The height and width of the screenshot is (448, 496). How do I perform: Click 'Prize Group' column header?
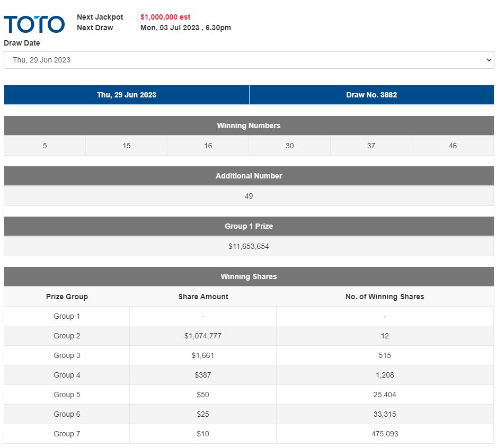click(x=67, y=297)
